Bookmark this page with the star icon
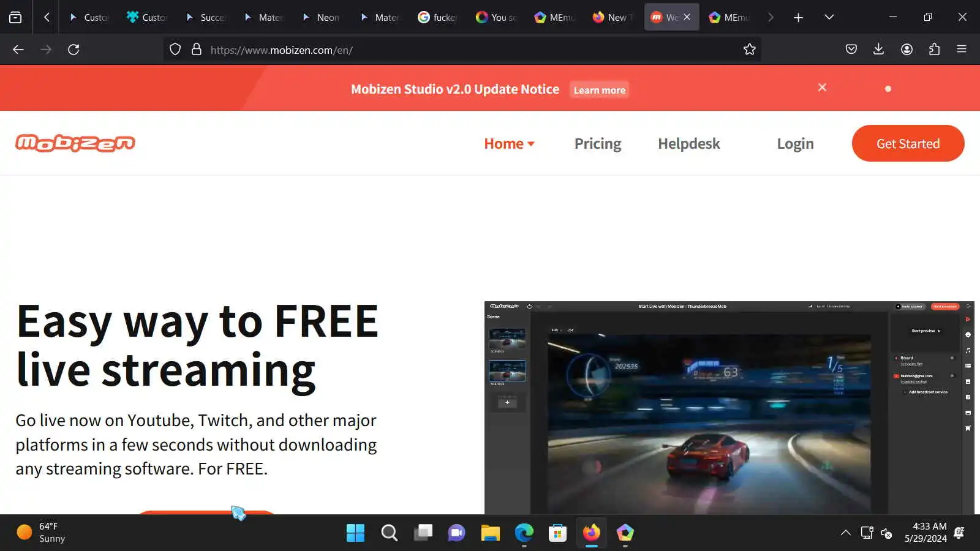980x551 pixels. point(750,50)
